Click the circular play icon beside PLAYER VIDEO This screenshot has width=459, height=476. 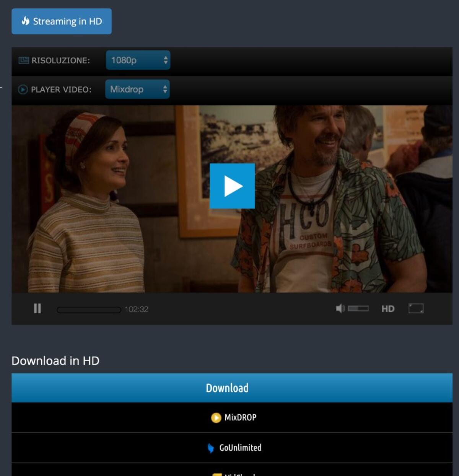[22, 89]
